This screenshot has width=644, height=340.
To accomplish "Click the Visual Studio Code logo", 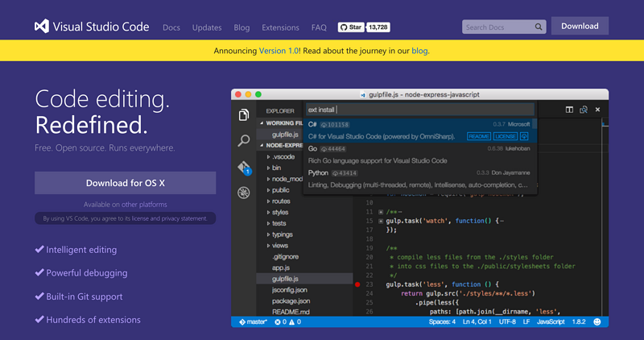I will click(x=43, y=27).
